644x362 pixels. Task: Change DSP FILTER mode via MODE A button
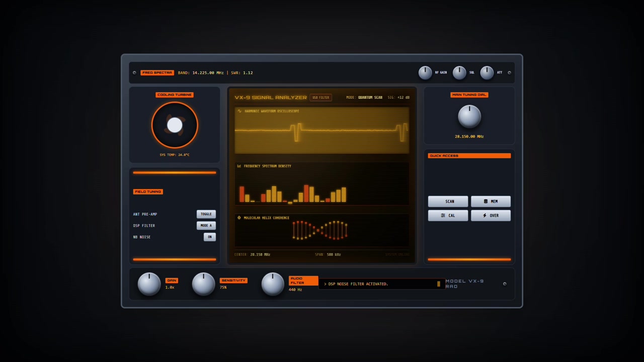(206, 225)
